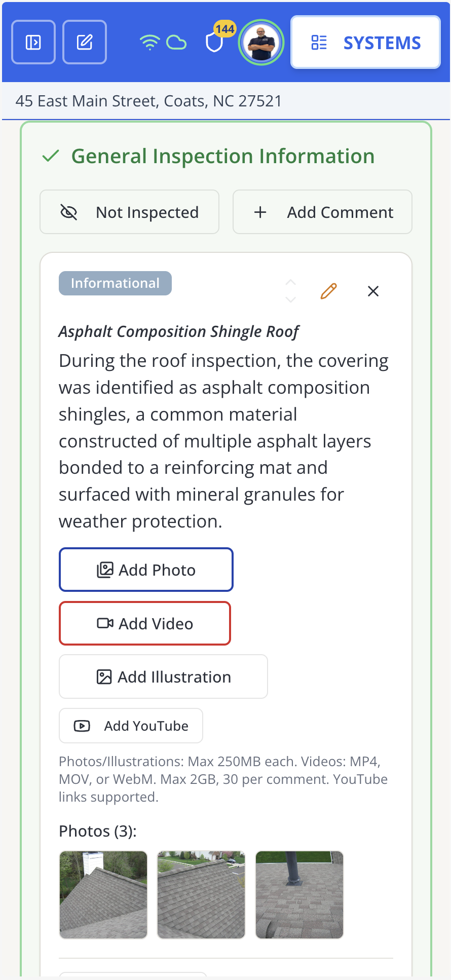Click the eye-slash icon beside Not Inspected
Viewport: 451px width, 980px height.
[x=70, y=212]
